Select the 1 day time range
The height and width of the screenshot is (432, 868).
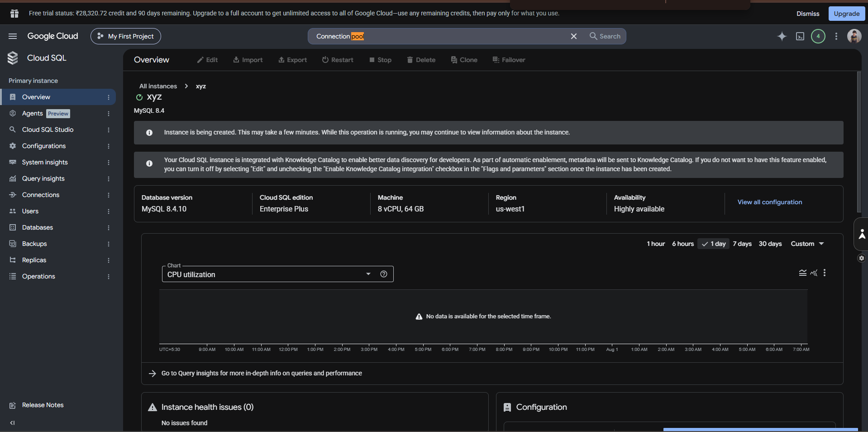point(714,244)
